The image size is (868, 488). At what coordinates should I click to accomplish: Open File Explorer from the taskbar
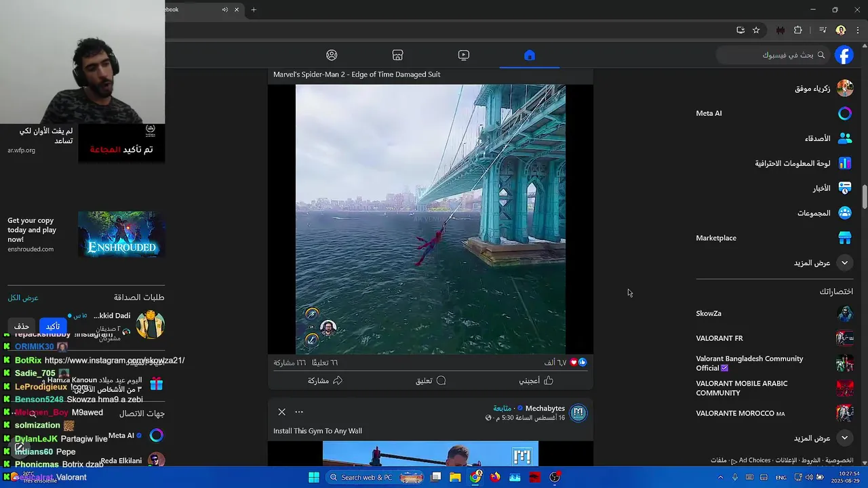coord(455,477)
